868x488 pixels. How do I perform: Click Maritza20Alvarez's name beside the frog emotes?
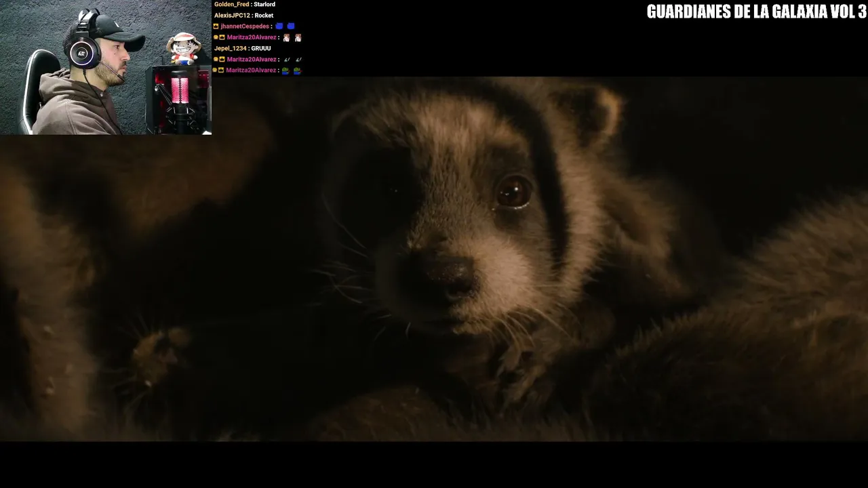click(x=251, y=70)
